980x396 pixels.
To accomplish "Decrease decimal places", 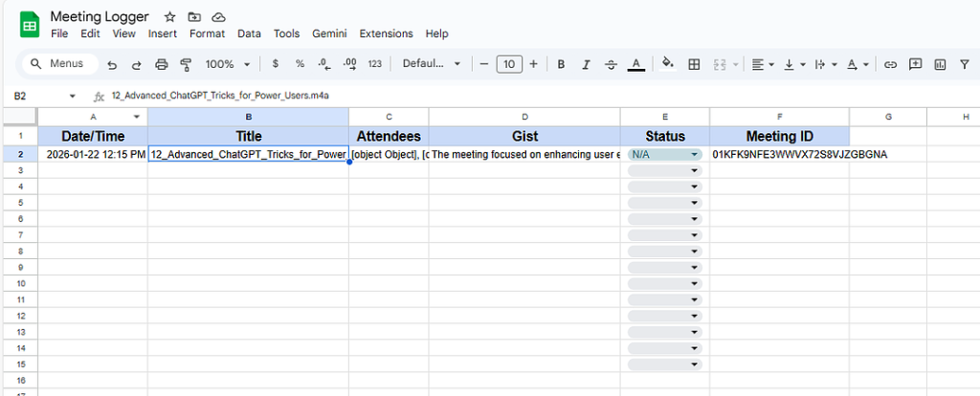I will point(323,64).
